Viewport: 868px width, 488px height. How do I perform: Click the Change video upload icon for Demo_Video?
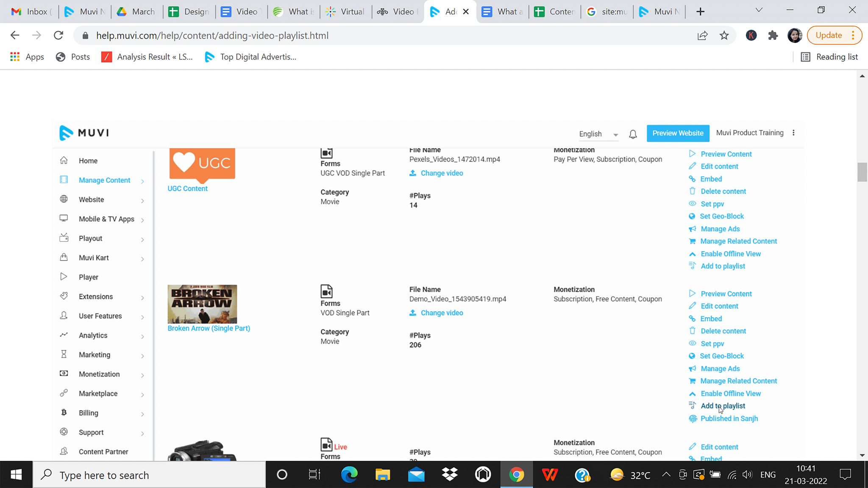[412, 313]
